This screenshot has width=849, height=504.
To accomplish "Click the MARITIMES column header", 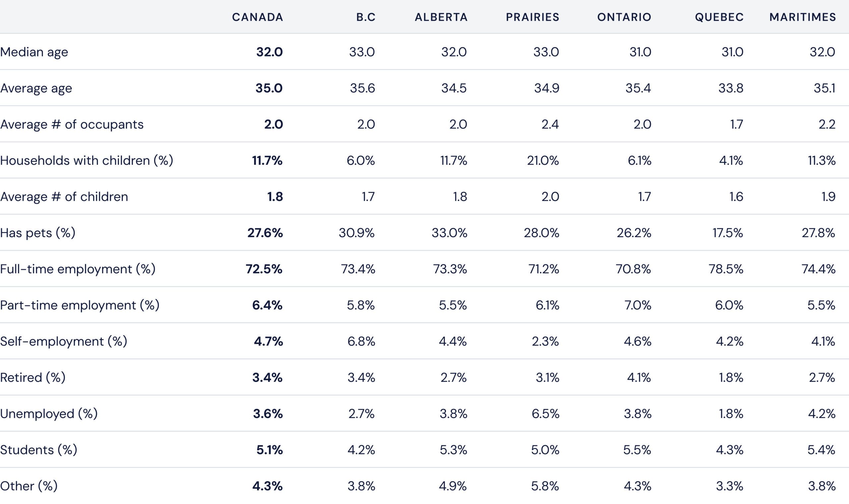I will click(803, 17).
